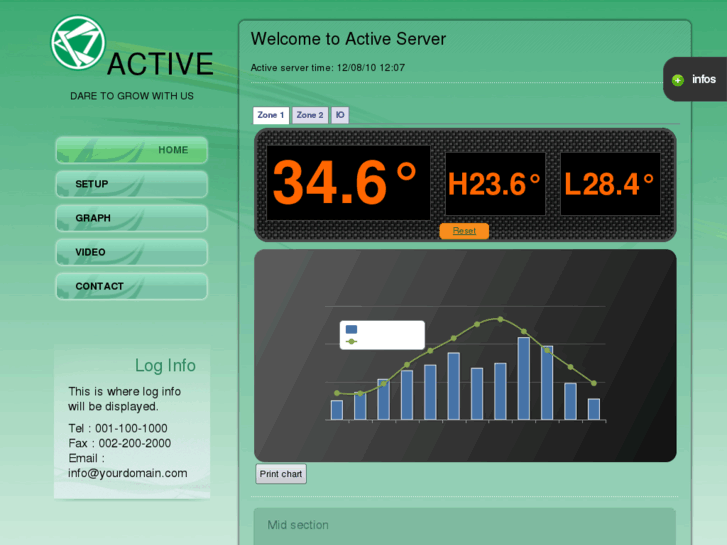Screen dimensions: 727x545
Task: Click the 'Welcome to Active Server' heading
Action: tap(348, 39)
